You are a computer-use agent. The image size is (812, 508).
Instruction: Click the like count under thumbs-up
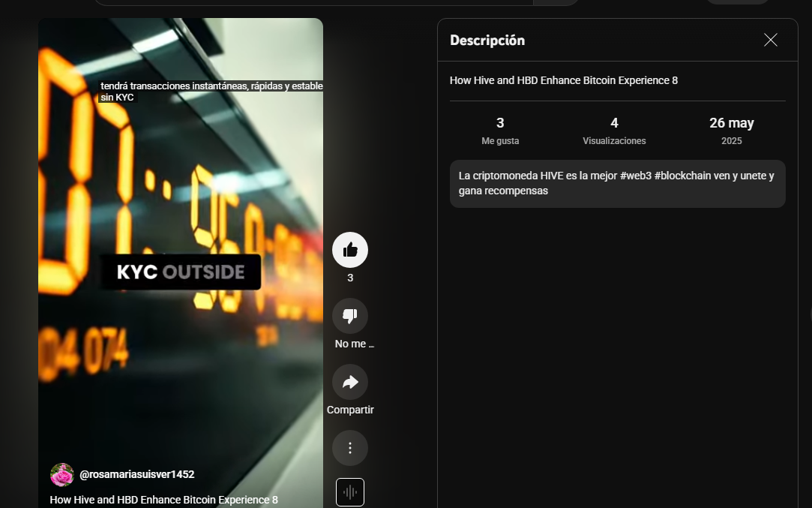(350, 278)
